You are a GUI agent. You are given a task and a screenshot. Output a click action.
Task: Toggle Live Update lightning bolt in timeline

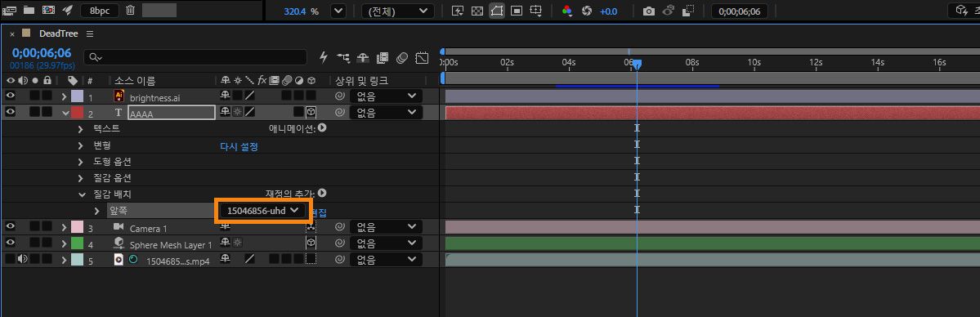(x=323, y=57)
